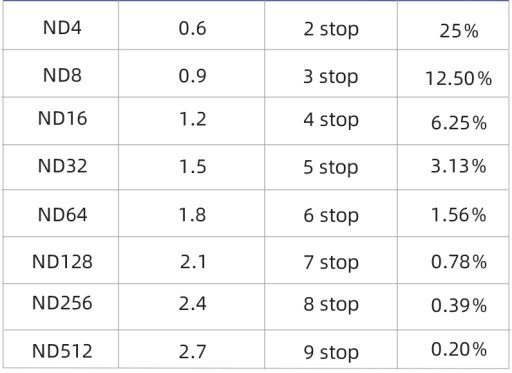Image resolution: width=512 pixels, height=373 pixels.
Task: Click the ND8 filter name cell
Action: pyautogui.click(x=62, y=75)
